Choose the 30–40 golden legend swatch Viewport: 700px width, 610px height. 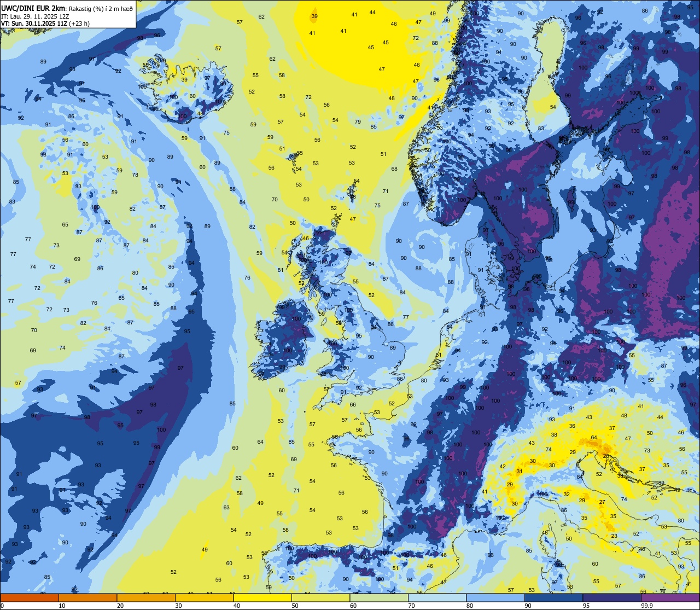tap(204, 597)
